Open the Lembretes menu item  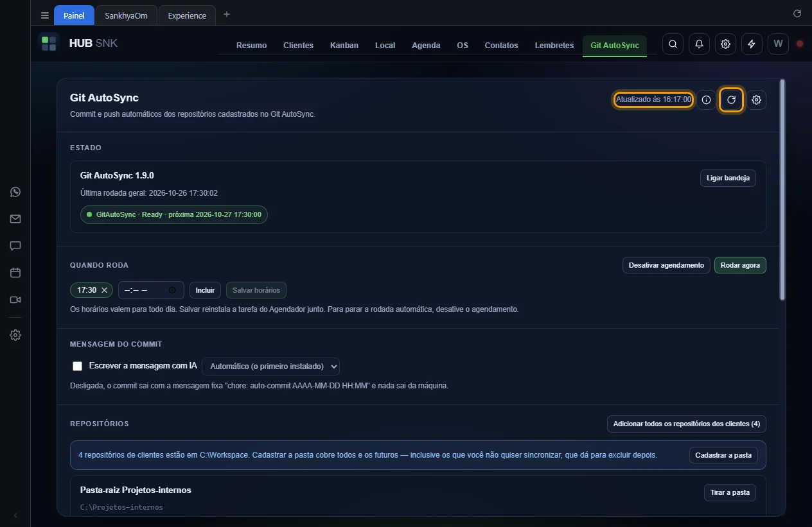click(x=554, y=46)
